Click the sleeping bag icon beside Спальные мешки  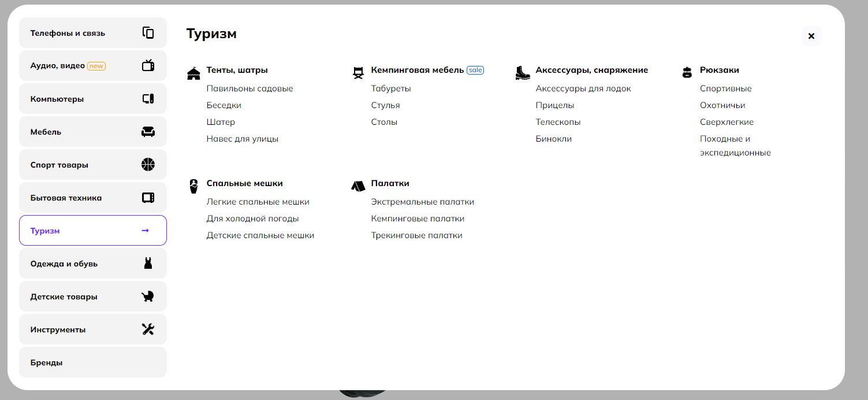(194, 186)
